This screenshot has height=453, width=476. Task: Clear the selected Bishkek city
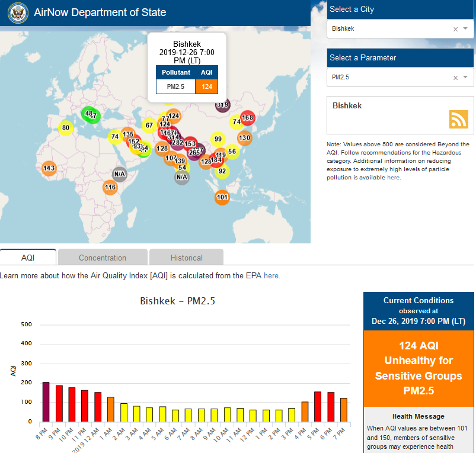point(455,29)
